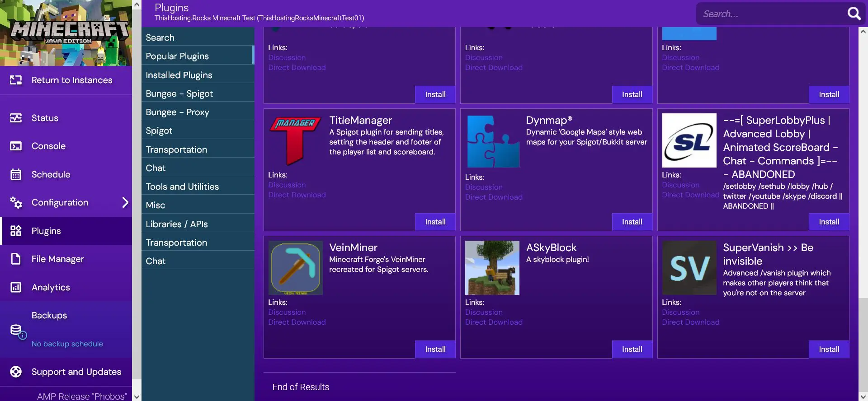Select the Misc category

tap(198, 205)
